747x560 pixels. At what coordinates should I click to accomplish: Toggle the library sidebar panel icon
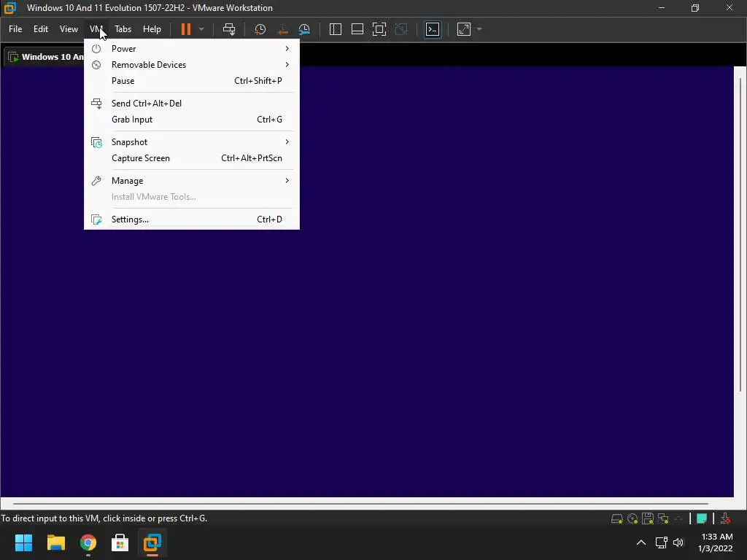pyautogui.click(x=336, y=29)
